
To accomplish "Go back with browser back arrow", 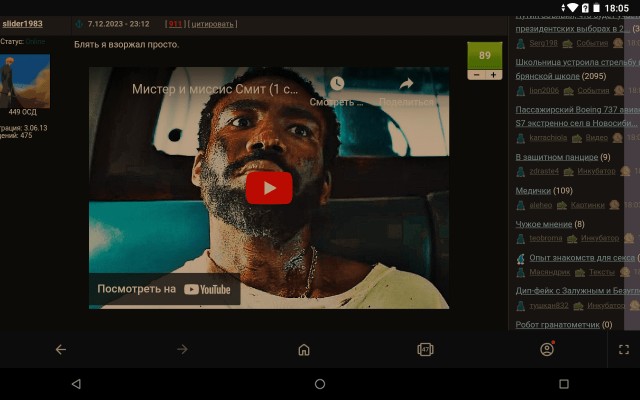I will (x=61, y=349).
